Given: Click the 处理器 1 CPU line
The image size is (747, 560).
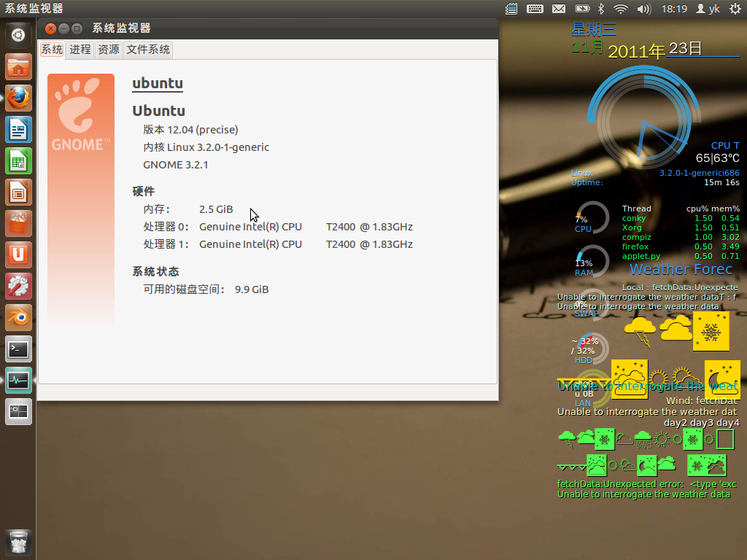Looking at the screenshot, I should pyautogui.click(x=278, y=244).
